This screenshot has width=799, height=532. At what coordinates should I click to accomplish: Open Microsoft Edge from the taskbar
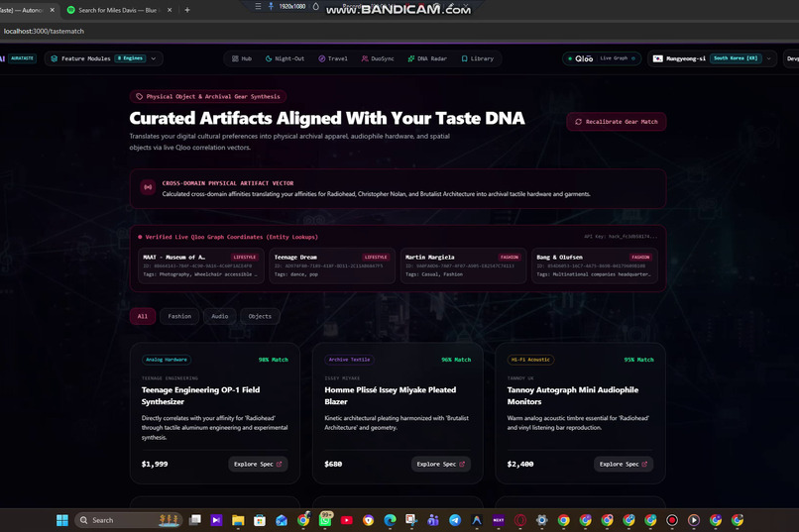390,520
